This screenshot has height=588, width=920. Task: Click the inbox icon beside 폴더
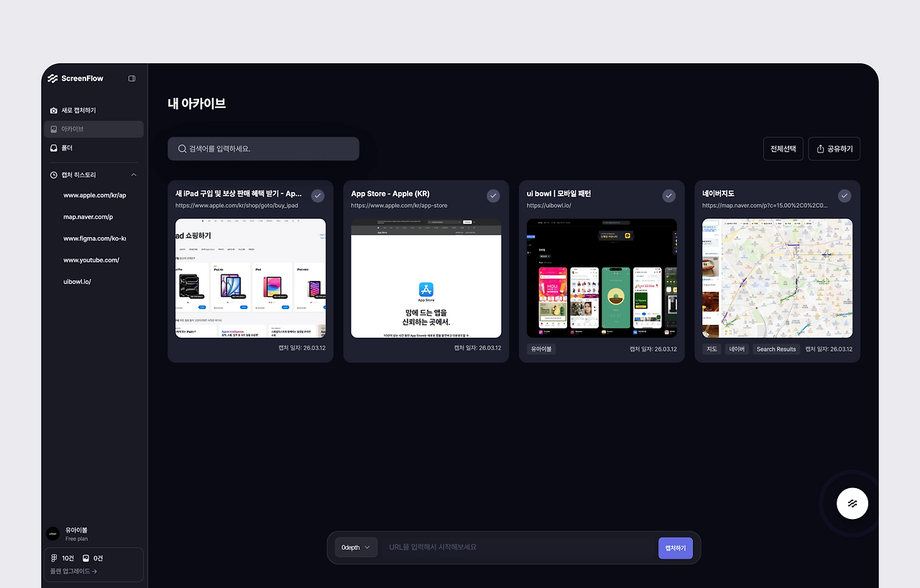(54, 148)
